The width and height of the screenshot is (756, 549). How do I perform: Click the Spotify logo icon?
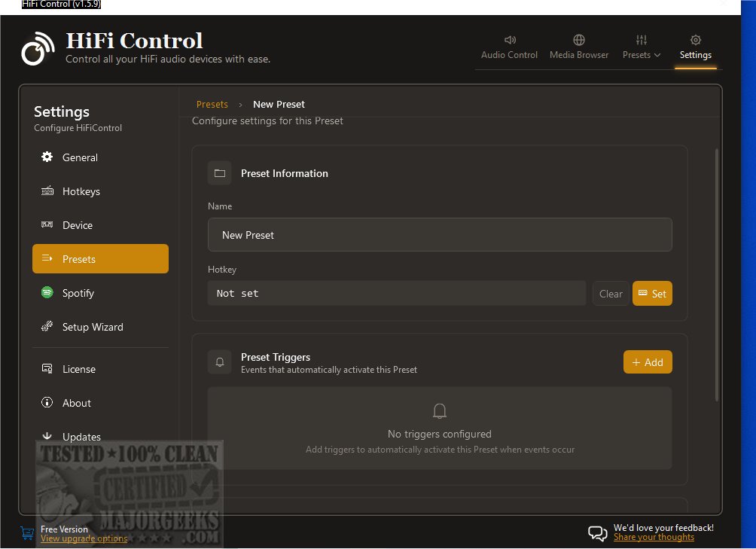tap(47, 293)
